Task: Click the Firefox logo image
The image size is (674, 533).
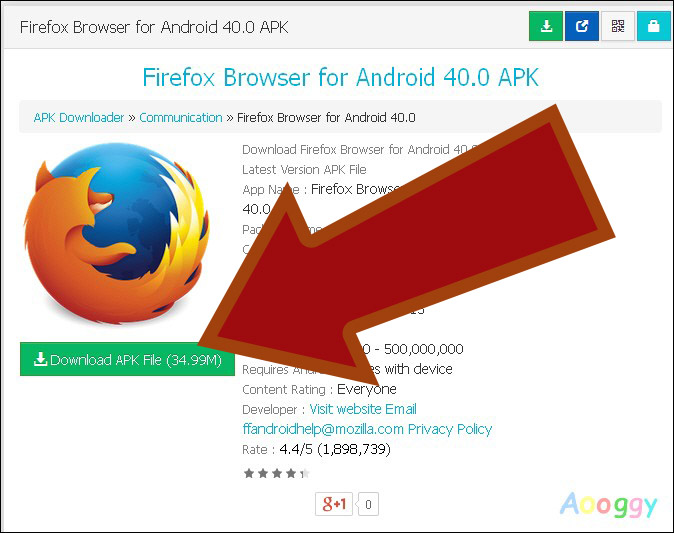Action: [x=117, y=234]
